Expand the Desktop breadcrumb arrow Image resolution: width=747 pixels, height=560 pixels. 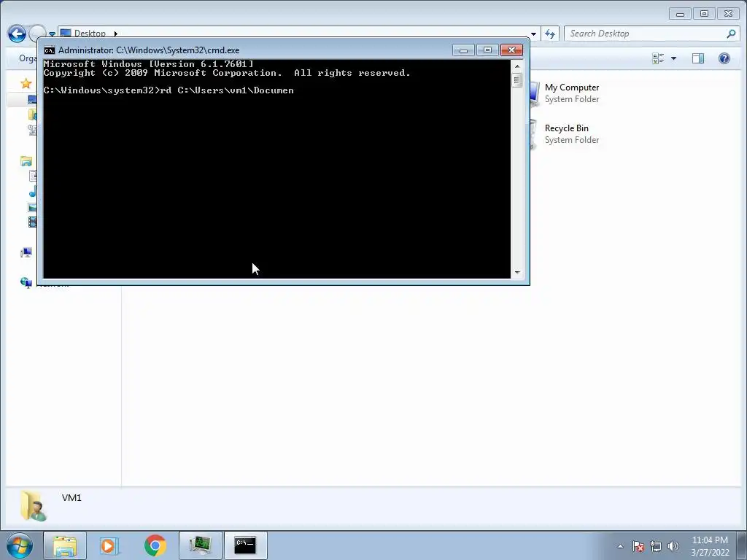point(115,34)
